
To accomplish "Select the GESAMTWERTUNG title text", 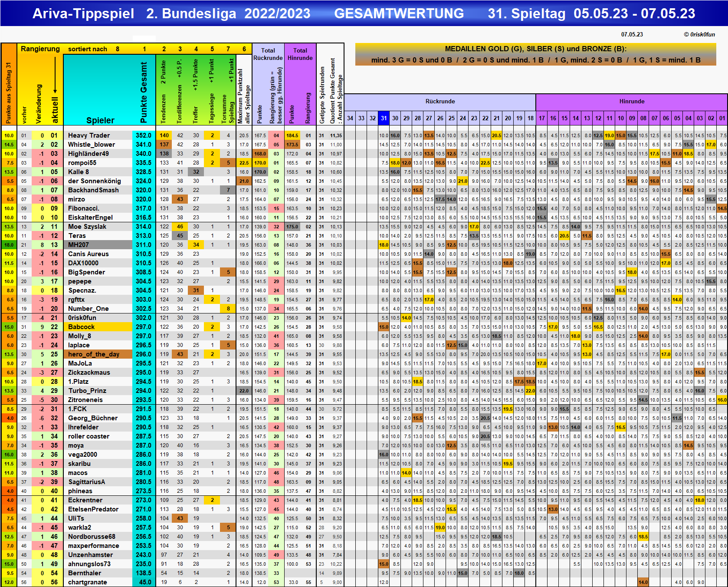I will tap(399, 13).
